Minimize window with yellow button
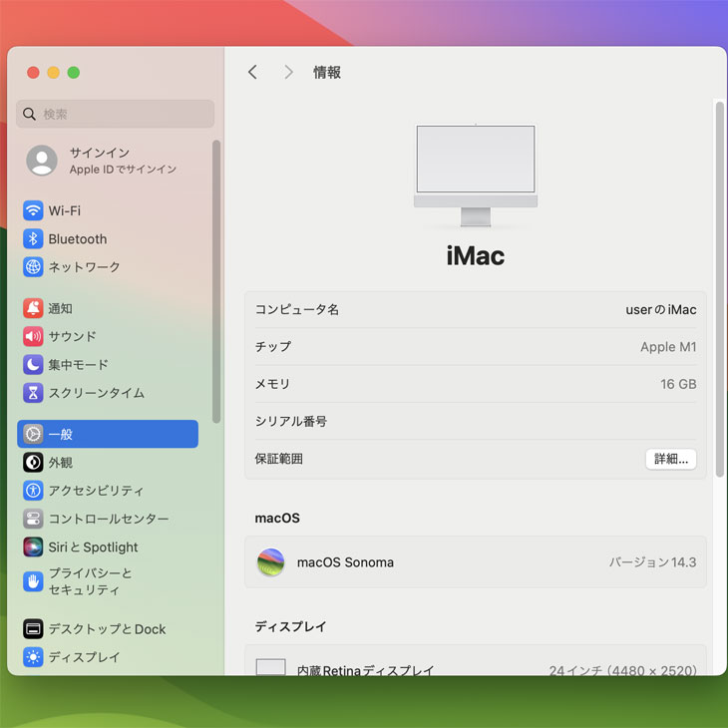 (x=54, y=73)
